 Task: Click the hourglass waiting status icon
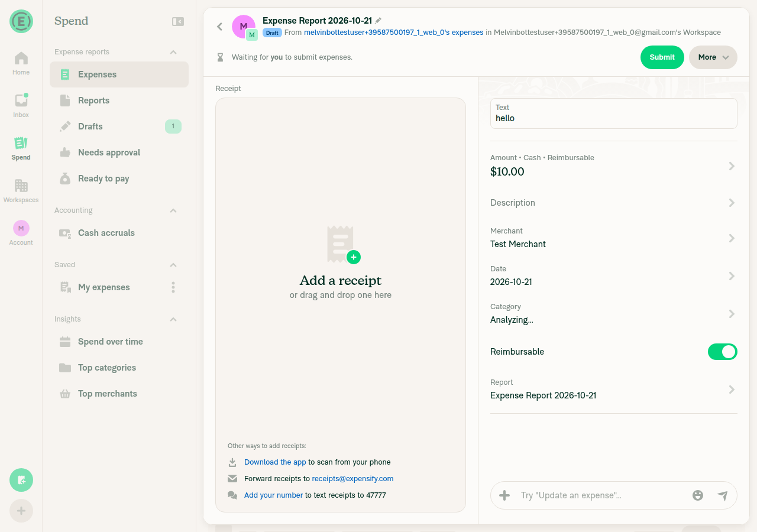[220, 57]
